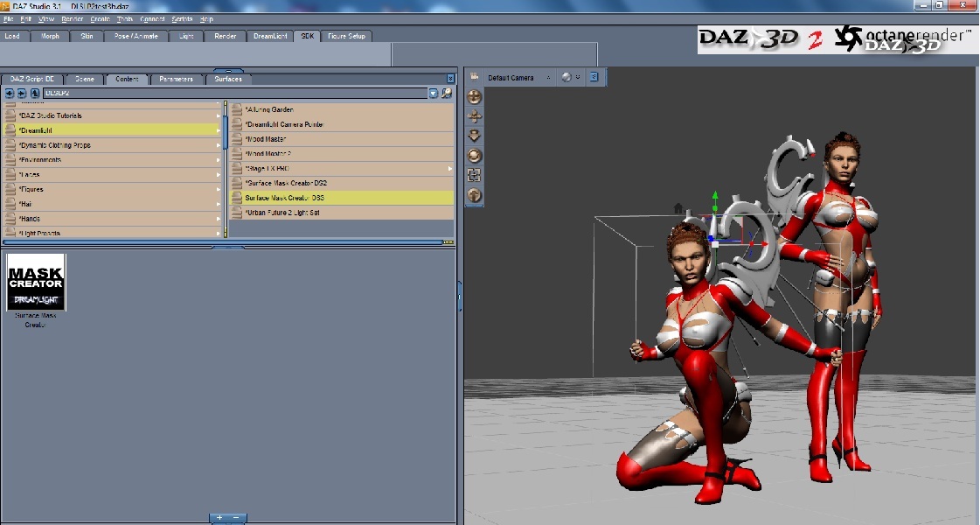
Task: Open the content path dropdown
Action: pos(433,94)
